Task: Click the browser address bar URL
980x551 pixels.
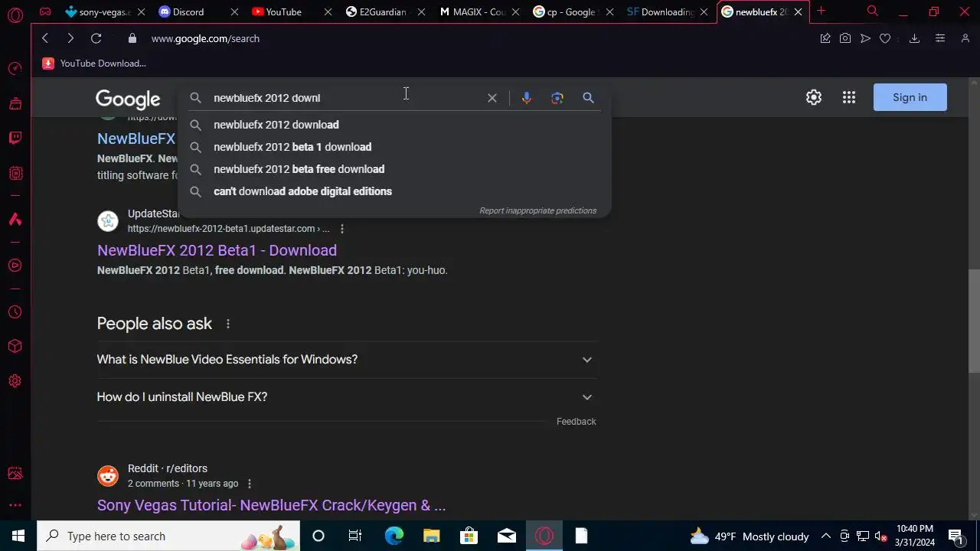Action: [x=205, y=38]
